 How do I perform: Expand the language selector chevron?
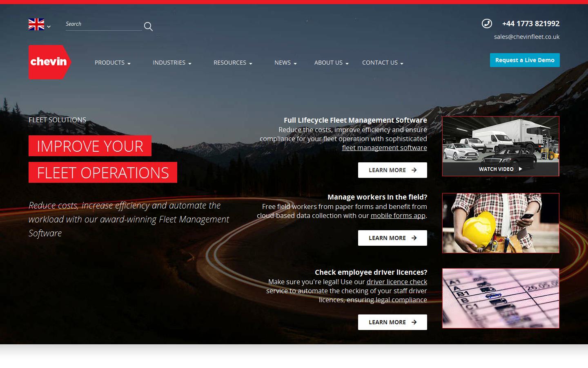(x=49, y=27)
